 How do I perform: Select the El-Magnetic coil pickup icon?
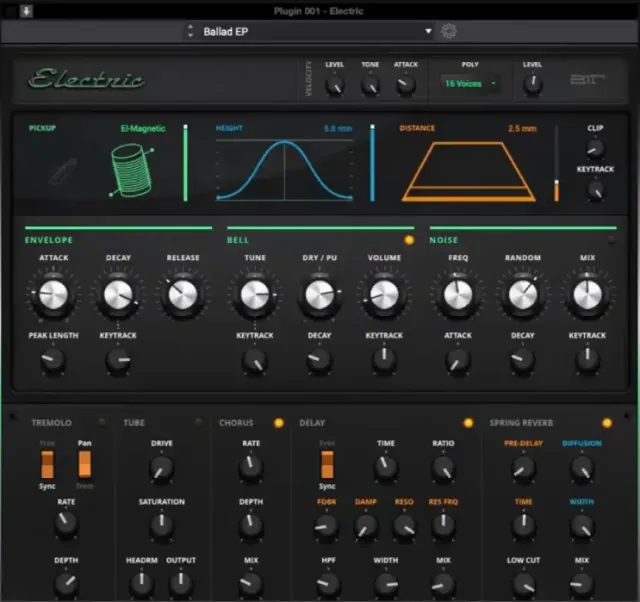132,169
